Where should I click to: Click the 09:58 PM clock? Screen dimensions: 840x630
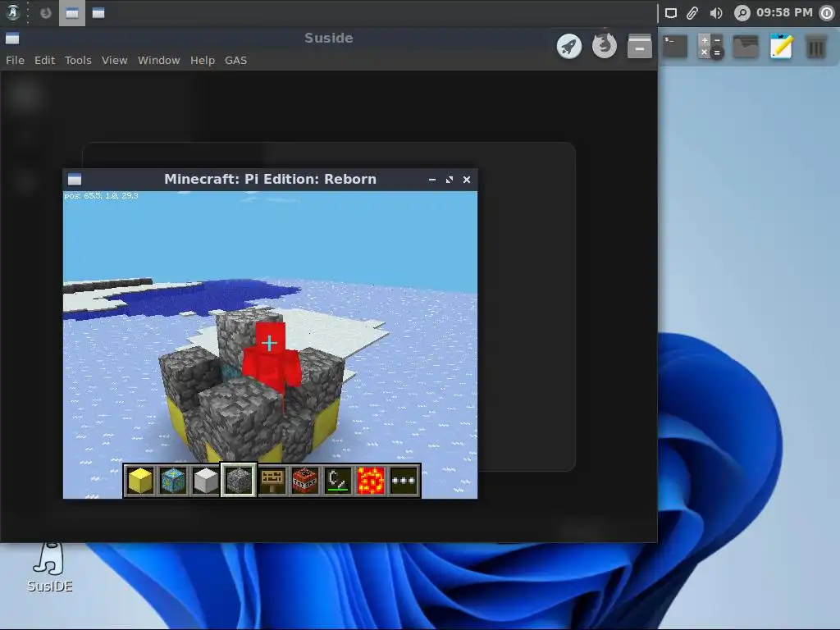784,13
